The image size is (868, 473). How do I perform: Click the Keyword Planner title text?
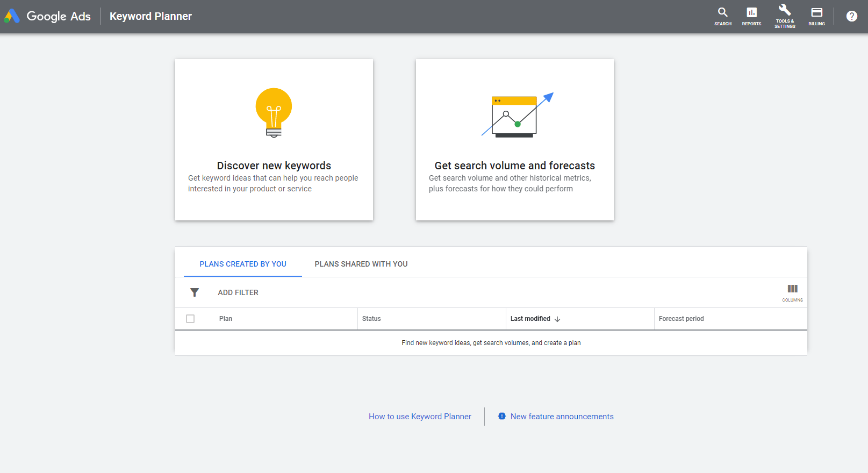(x=150, y=16)
